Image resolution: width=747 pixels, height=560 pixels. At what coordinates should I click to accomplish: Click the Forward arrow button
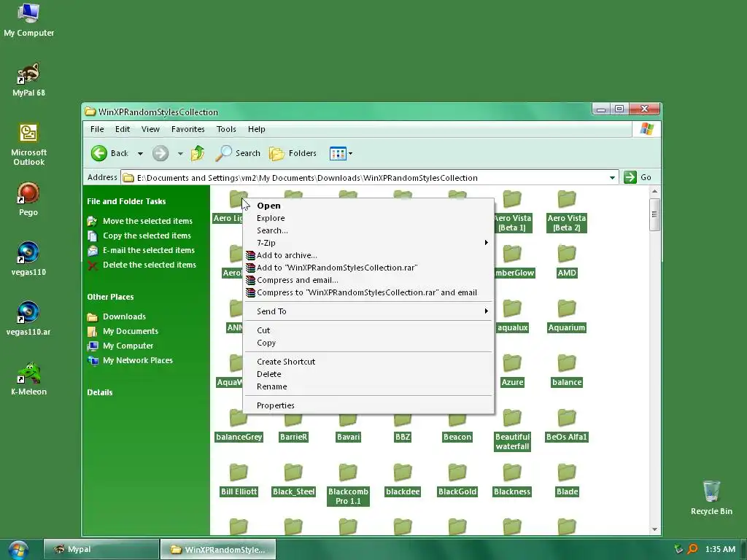coord(160,153)
